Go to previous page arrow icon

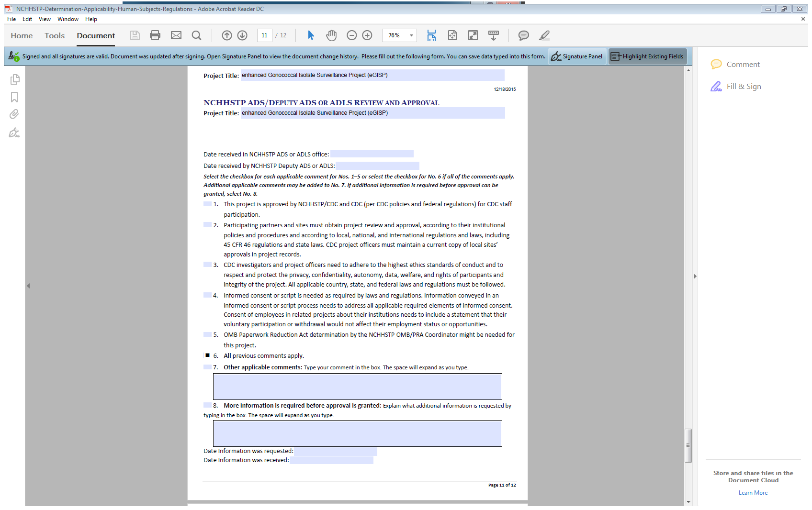(227, 35)
